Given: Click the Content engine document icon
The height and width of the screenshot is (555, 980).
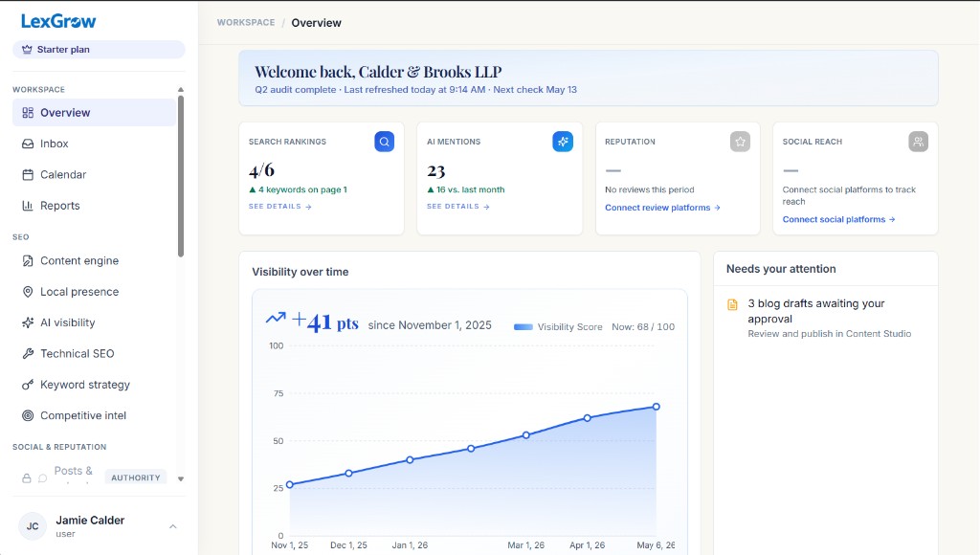Looking at the screenshot, I should click(28, 260).
